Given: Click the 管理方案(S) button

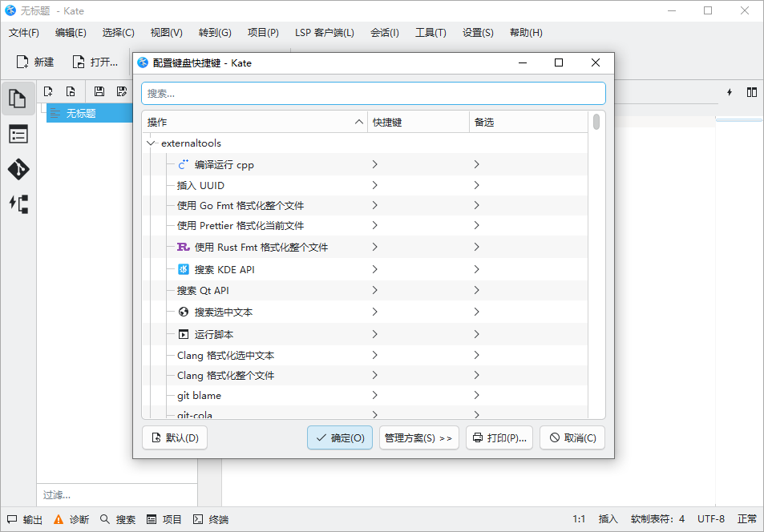Looking at the screenshot, I should [x=418, y=437].
